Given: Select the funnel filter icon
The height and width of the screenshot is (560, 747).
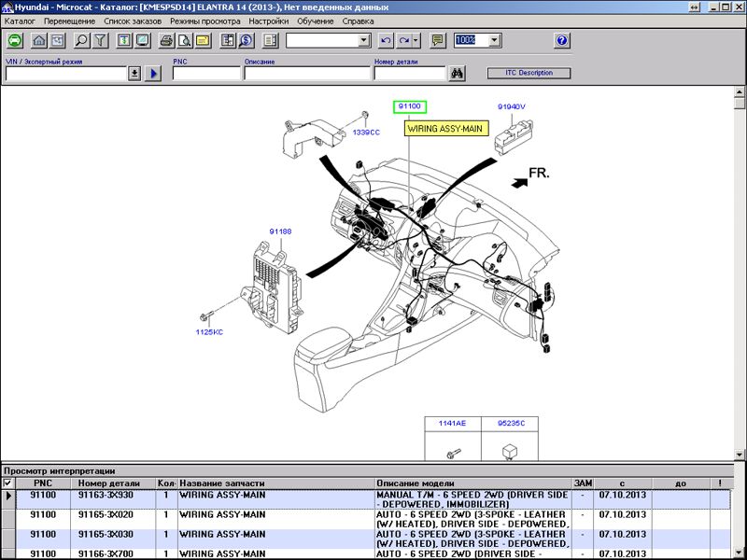Looking at the screenshot, I should click(100, 40).
